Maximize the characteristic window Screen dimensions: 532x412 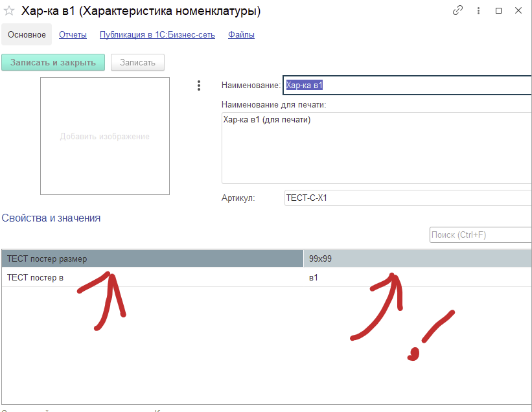[498, 11]
